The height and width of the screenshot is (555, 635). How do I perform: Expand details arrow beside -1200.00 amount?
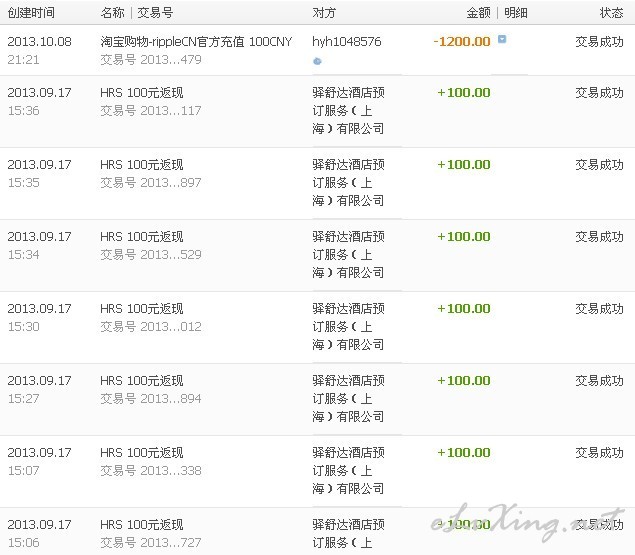pos(502,39)
